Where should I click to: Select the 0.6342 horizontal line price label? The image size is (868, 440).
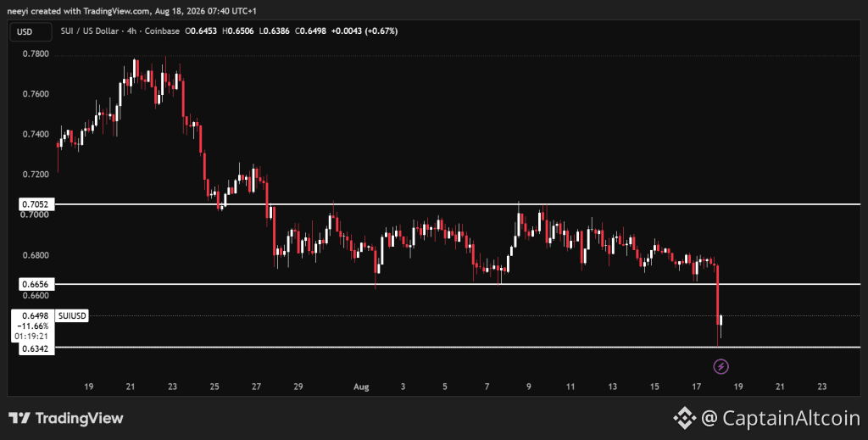pyautogui.click(x=36, y=348)
